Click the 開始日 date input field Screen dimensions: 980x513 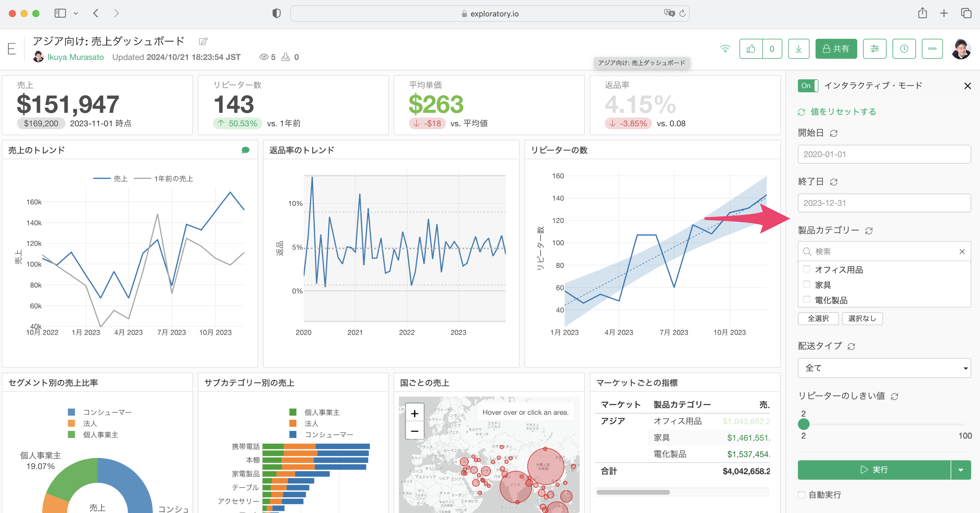click(x=884, y=154)
